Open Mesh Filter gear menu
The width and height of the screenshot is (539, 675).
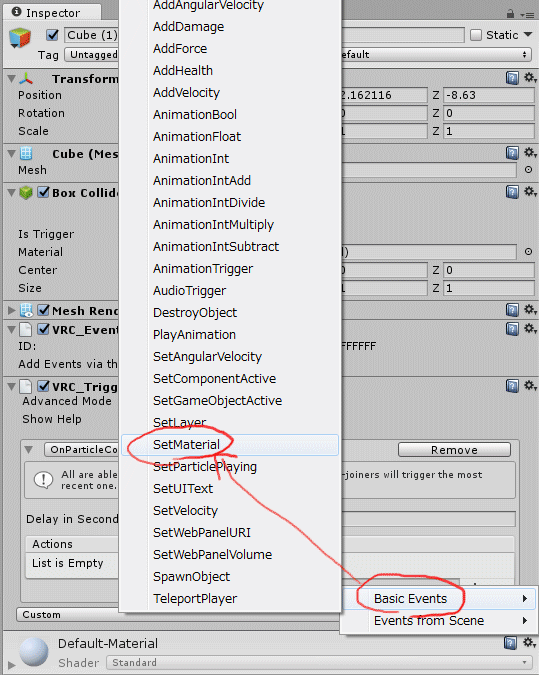[x=530, y=152]
